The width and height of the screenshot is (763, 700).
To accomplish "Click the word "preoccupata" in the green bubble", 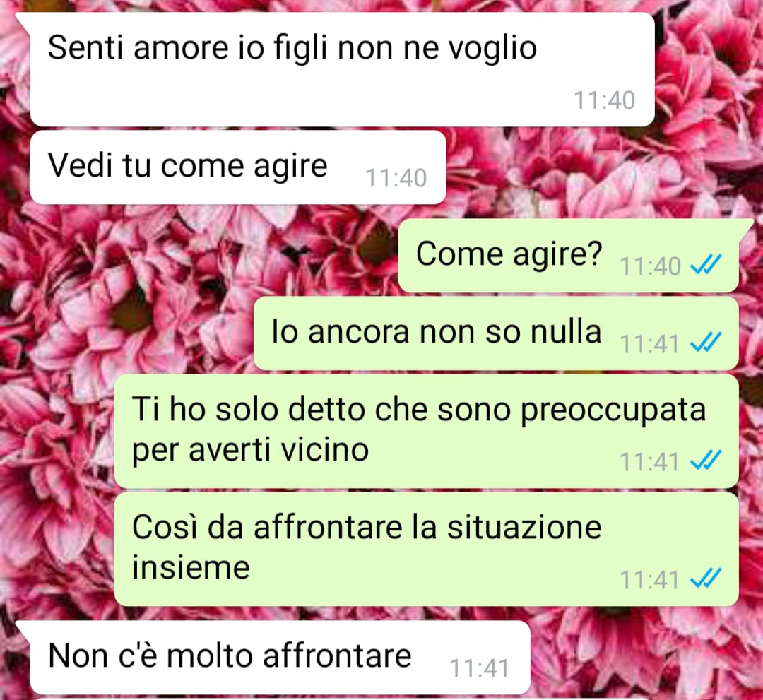I will pos(613,412).
